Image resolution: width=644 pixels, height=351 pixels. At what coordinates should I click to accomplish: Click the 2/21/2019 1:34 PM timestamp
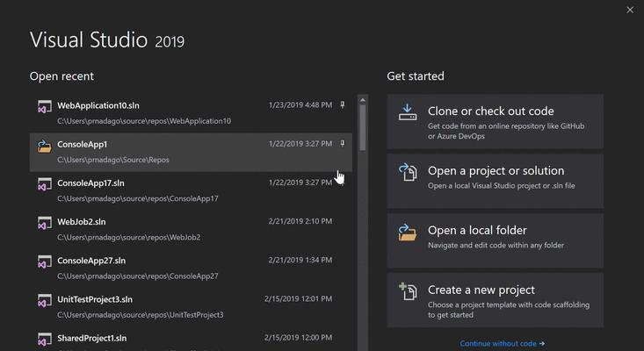tap(300, 260)
